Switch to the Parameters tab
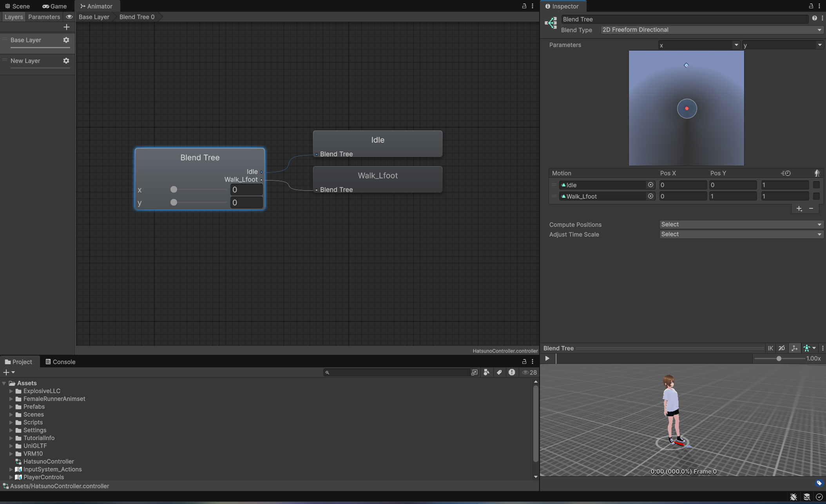Screen dimensions: 826x504 click(44, 17)
